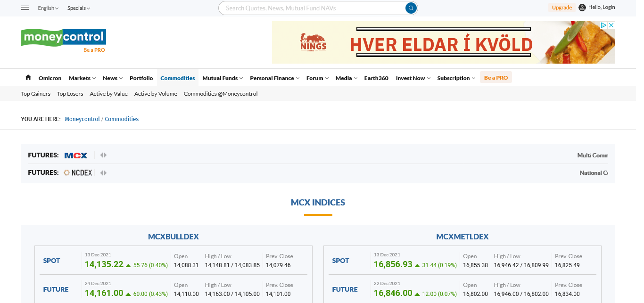Open the Mutual Funds dropdown menu
The width and height of the screenshot is (644, 303).
223,78
